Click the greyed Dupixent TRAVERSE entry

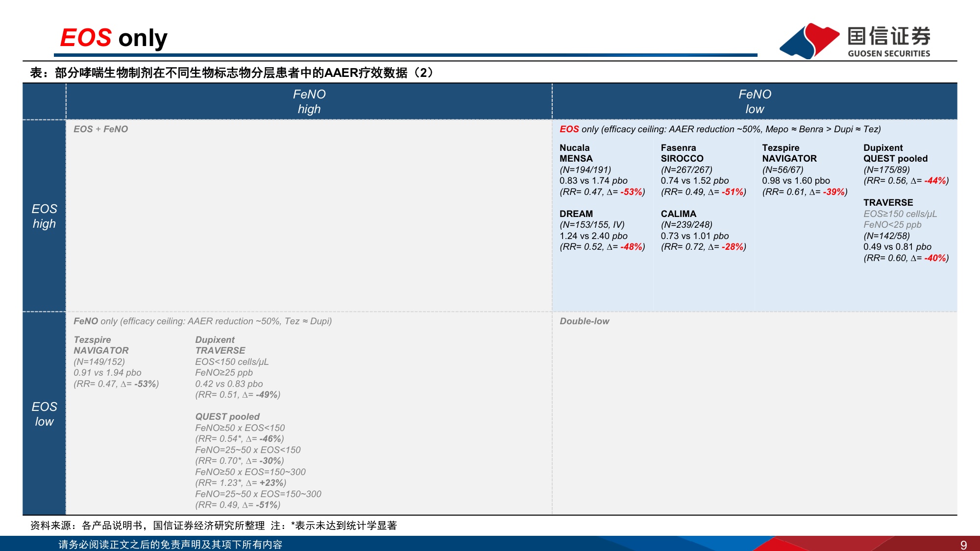coord(238,367)
